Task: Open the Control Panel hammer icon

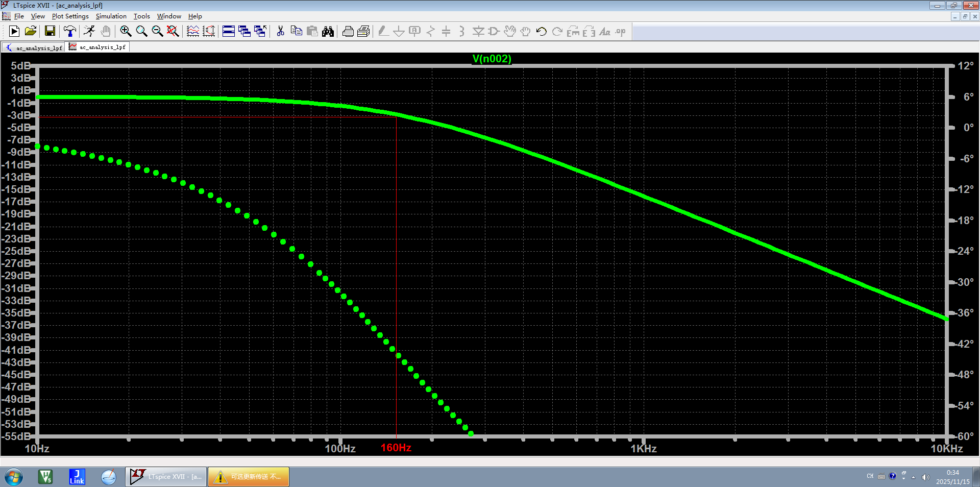Action: click(x=69, y=32)
